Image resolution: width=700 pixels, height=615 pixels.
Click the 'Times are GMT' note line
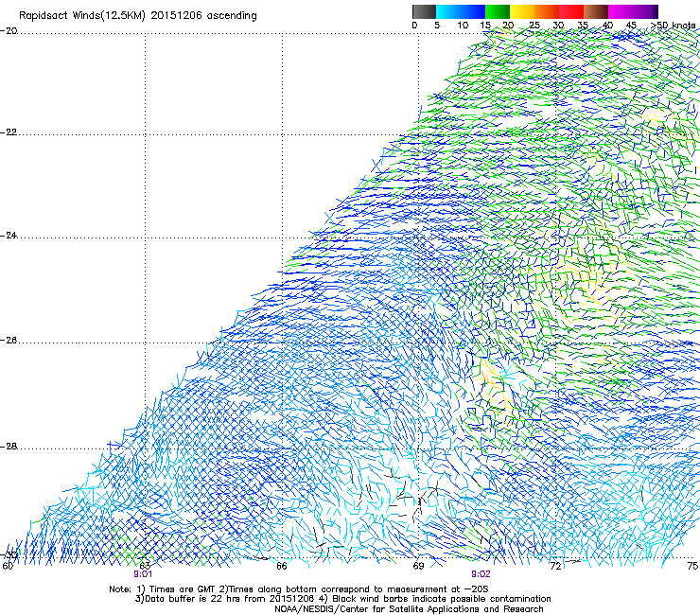[299, 589]
